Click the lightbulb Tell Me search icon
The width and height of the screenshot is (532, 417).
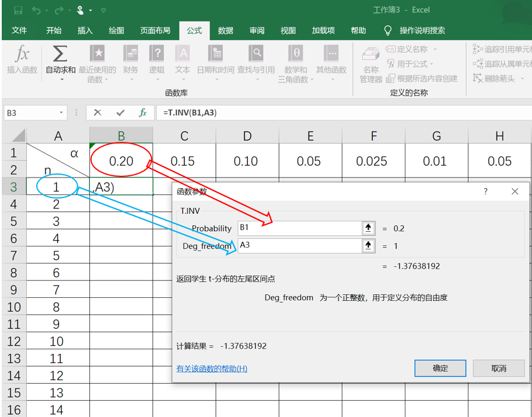(387, 30)
